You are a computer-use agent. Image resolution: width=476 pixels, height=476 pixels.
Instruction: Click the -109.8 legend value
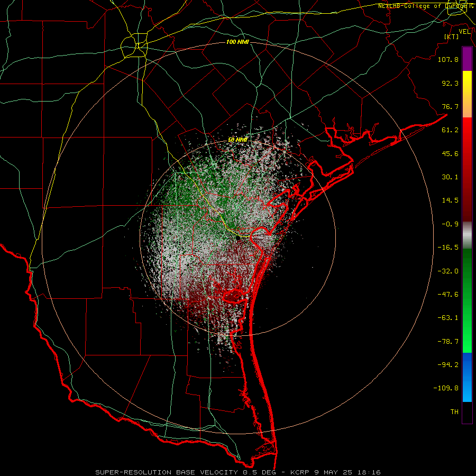[446, 388]
